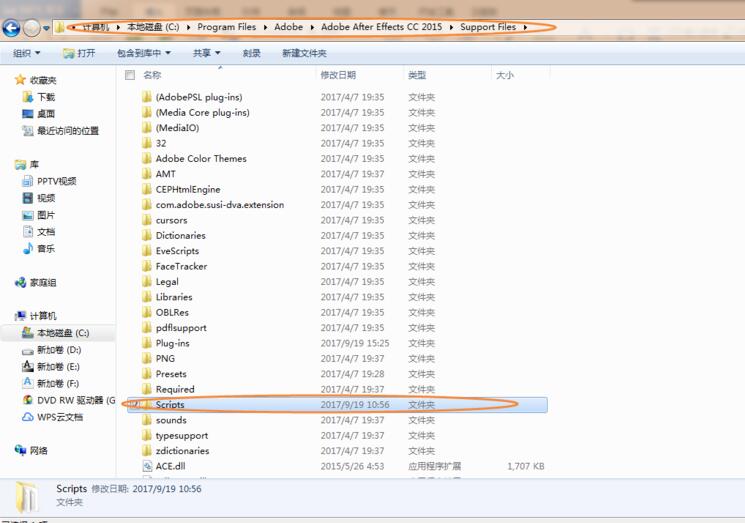Select the 视频 library
This screenshot has width=745, height=523.
coord(46,198)
